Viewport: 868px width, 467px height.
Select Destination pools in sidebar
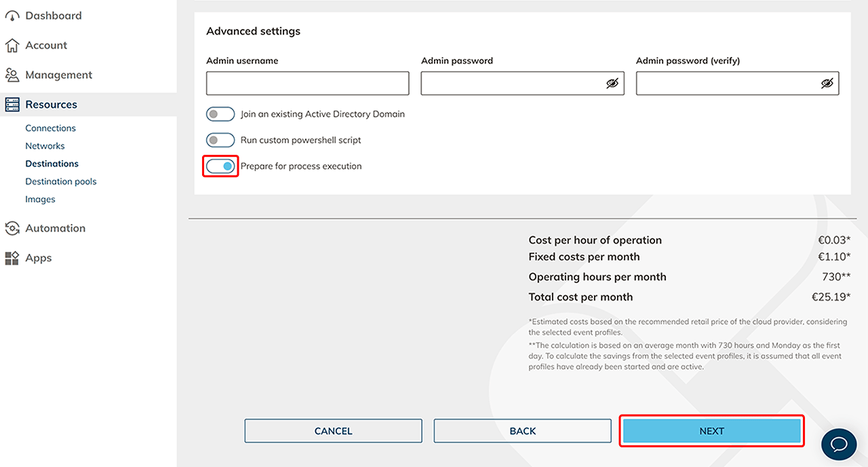click(61, 181)
